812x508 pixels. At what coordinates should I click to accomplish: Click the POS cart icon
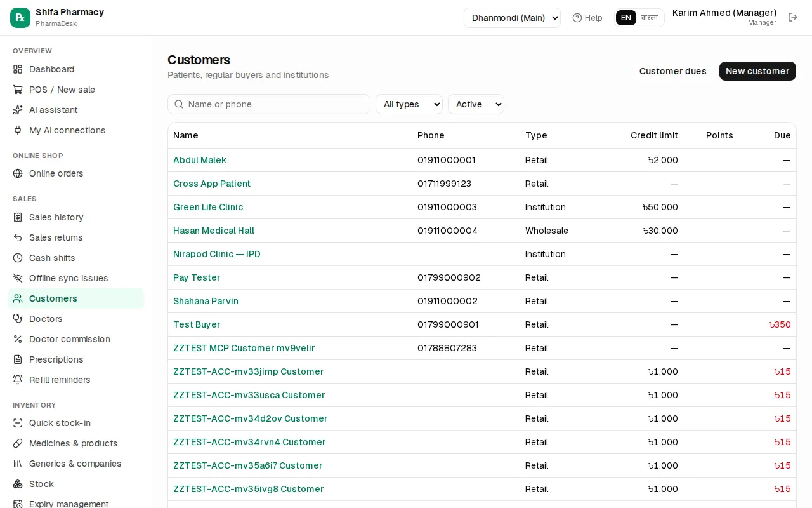click(18, 90)
